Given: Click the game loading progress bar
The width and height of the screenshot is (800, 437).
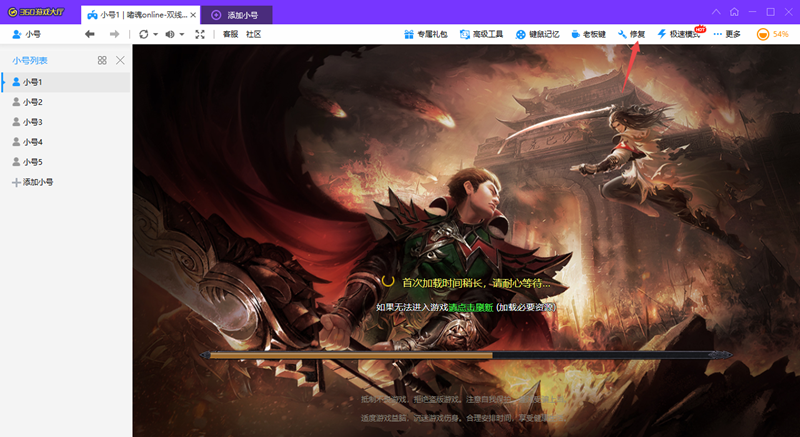Looking at the screenshot, I should point(466,355).
